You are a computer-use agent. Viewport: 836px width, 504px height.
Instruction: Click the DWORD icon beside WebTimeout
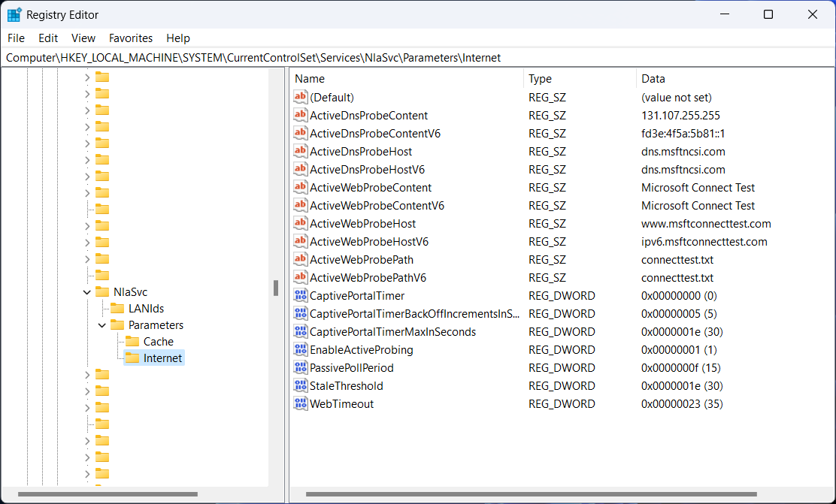click(300, 403)
